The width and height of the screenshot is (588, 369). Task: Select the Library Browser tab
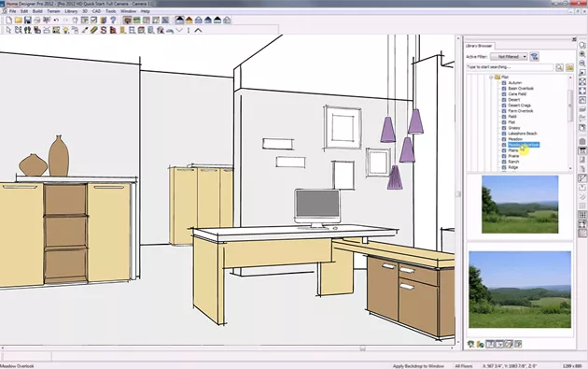pyautogui.click(x=479, y=46)
